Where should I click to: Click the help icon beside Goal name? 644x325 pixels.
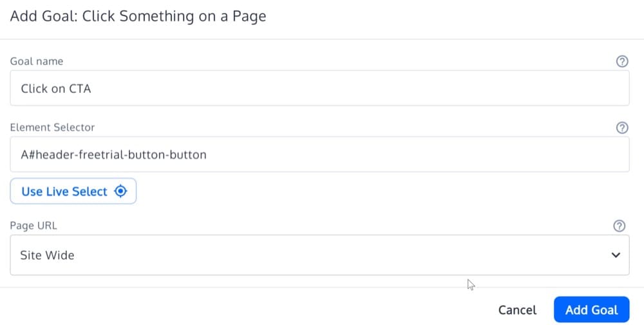[622, 62]
